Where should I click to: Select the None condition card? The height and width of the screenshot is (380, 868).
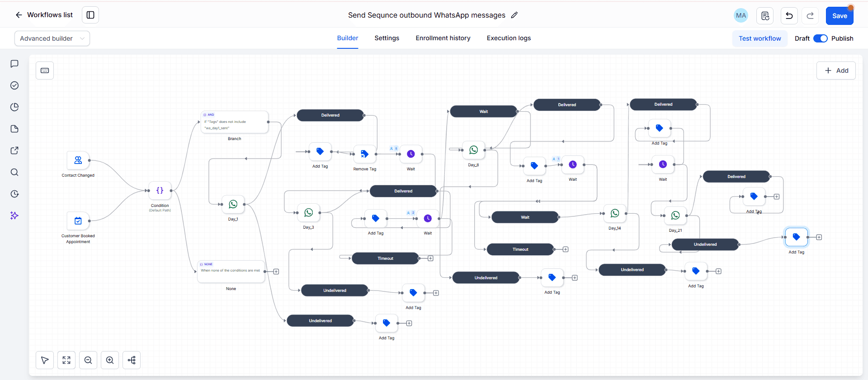click(x=231, y=272)
